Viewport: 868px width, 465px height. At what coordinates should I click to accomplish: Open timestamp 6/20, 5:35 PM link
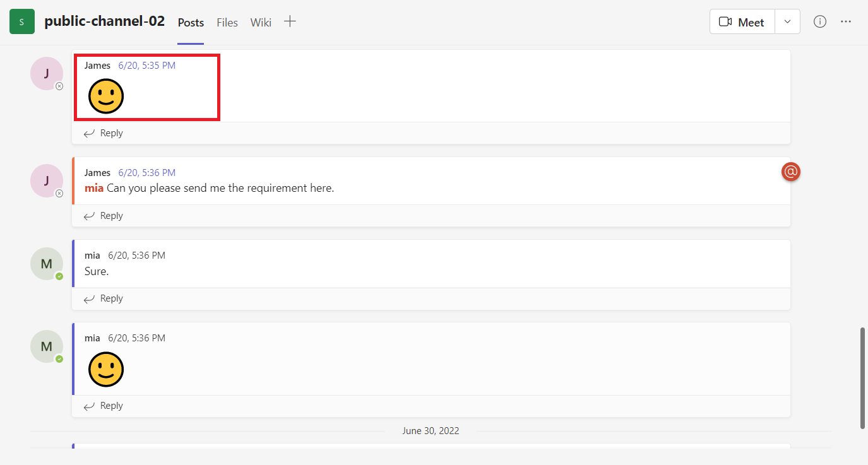[147, 65]
